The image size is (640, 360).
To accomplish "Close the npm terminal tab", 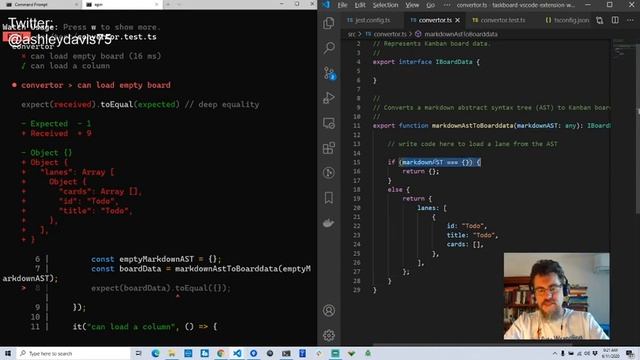I will (157, 4).
